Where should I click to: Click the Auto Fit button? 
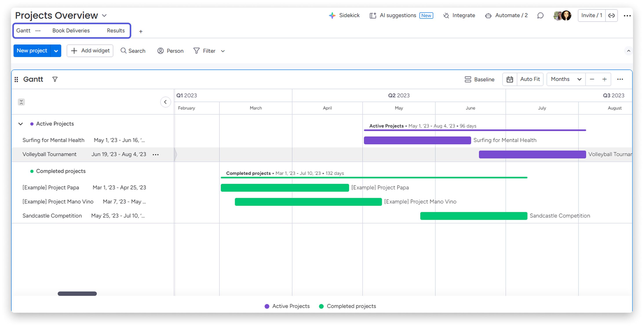(530, 79)
